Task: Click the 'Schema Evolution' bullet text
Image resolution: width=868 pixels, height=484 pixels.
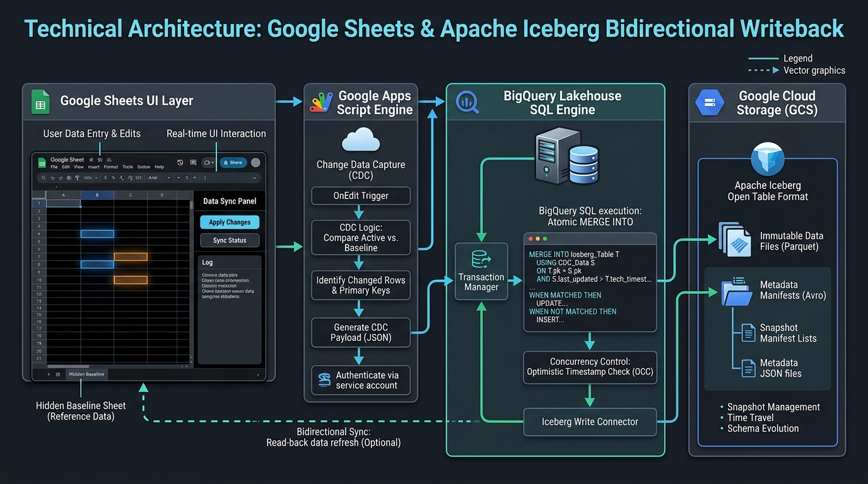Action: coord(763,429)
